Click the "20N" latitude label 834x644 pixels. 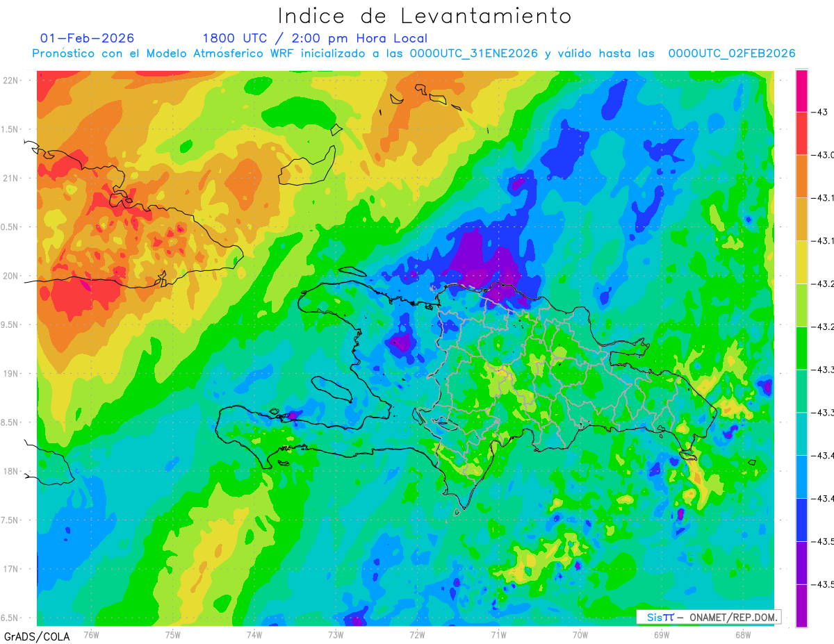(12, 276)
